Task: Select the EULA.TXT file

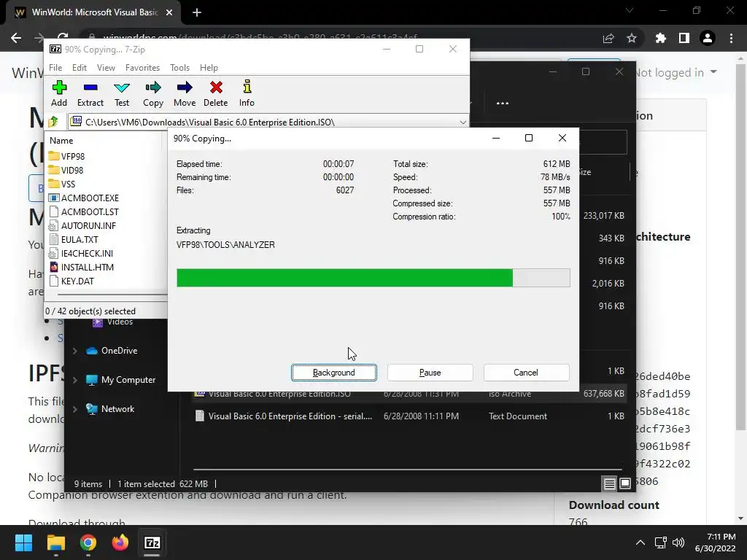Action: [x=74, y=239]
